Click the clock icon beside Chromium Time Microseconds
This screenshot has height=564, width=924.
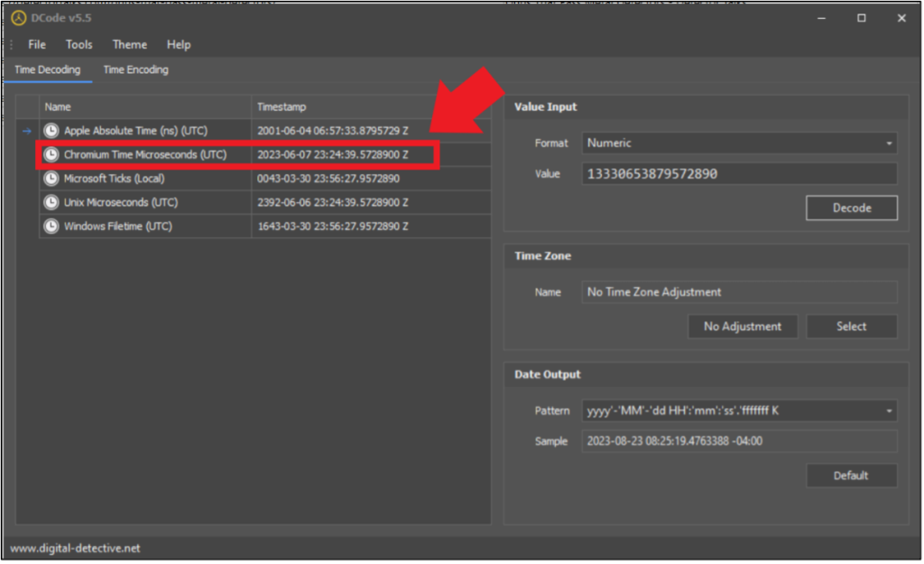coord(51,154)
